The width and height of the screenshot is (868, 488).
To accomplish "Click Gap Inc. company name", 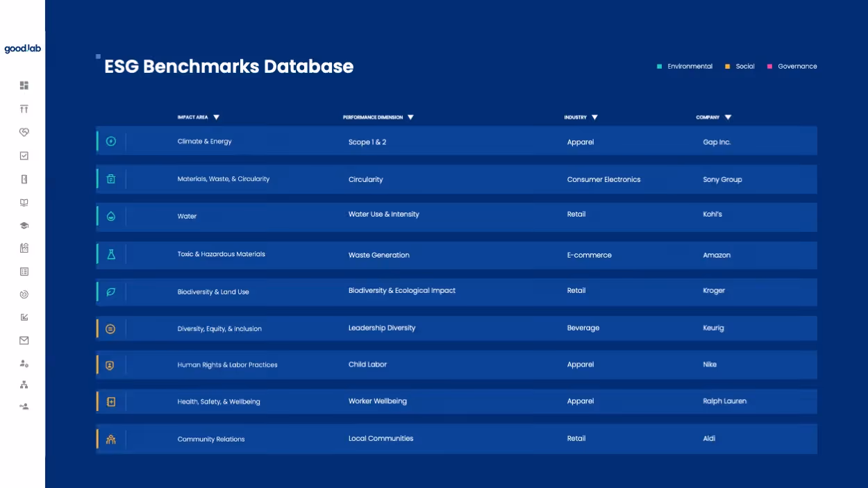I will tap(717, 142).
